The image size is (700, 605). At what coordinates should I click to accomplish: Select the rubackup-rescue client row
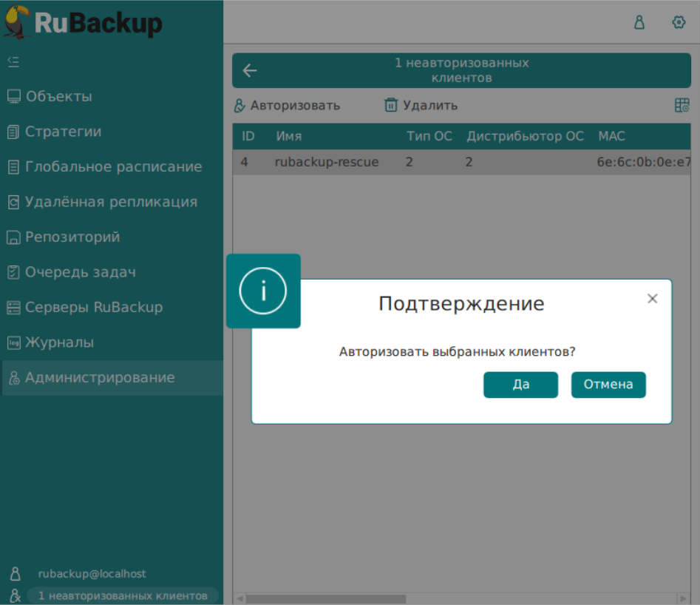click(x=326, y=162)
